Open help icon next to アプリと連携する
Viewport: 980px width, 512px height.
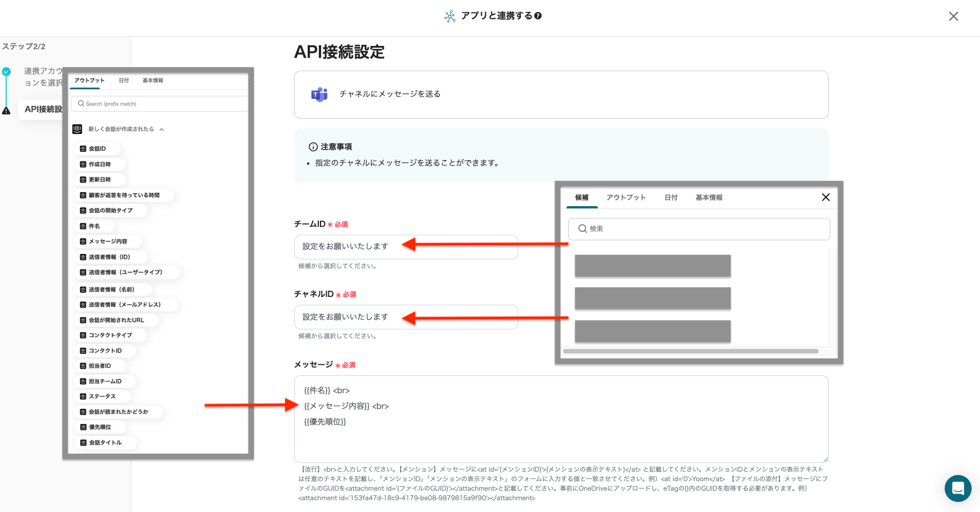(x=538, y=16)
